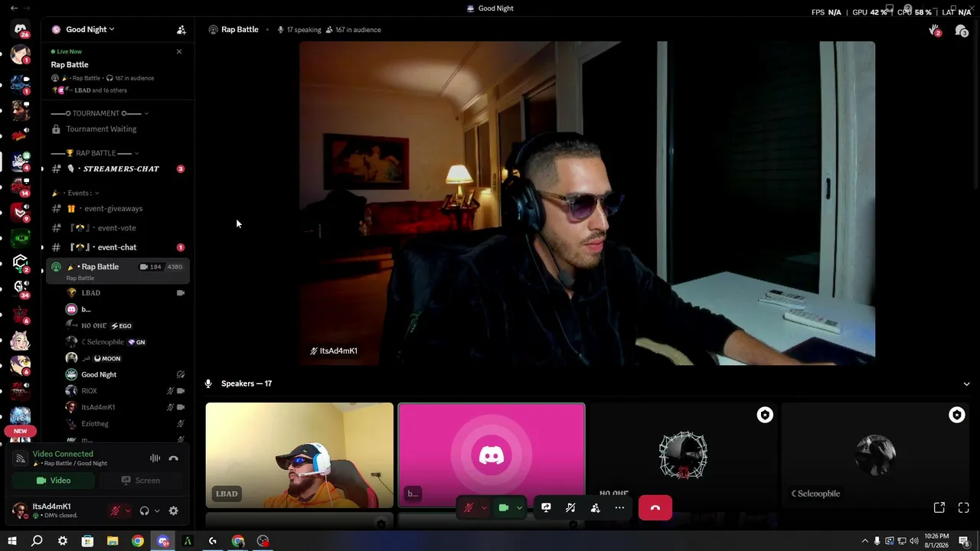Open camera options arrow in call bar
Screen dimensions: 980x551
pyautogui.click(x=520, y=508)
